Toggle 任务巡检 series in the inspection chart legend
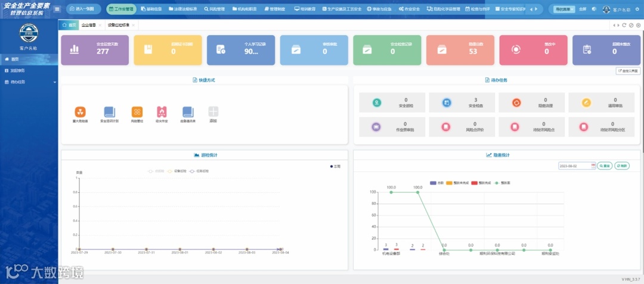 (x=199, y=171)
